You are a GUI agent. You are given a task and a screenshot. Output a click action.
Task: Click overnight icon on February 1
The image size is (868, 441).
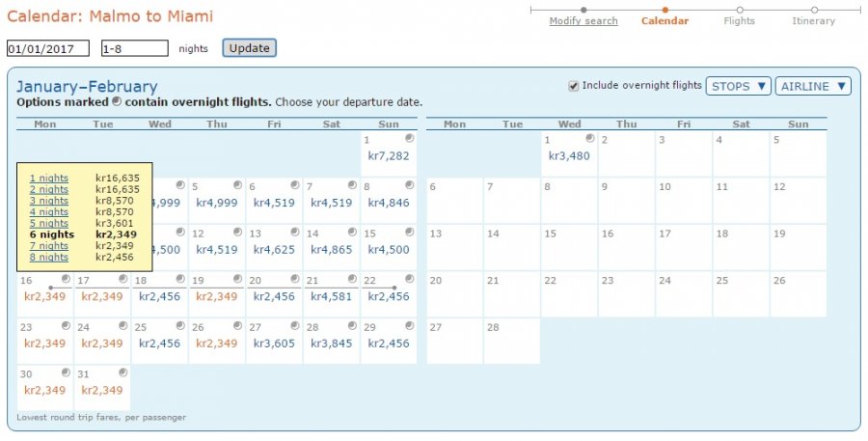click(589, 138)
